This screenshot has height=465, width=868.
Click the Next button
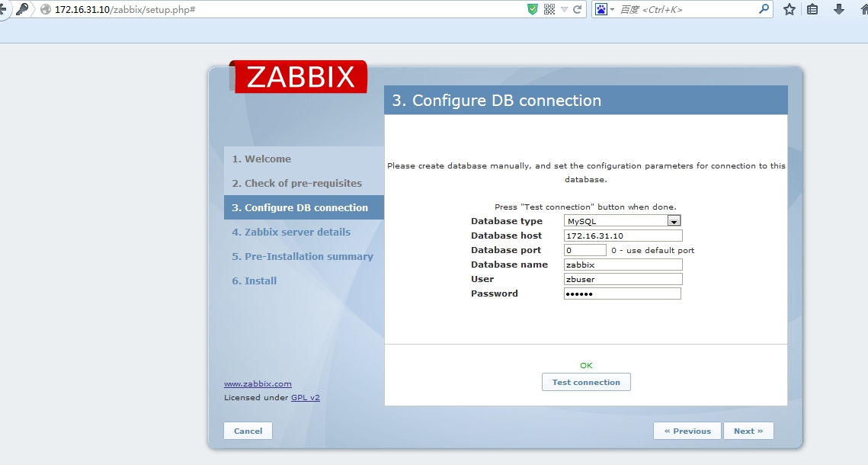coord(748,431)
